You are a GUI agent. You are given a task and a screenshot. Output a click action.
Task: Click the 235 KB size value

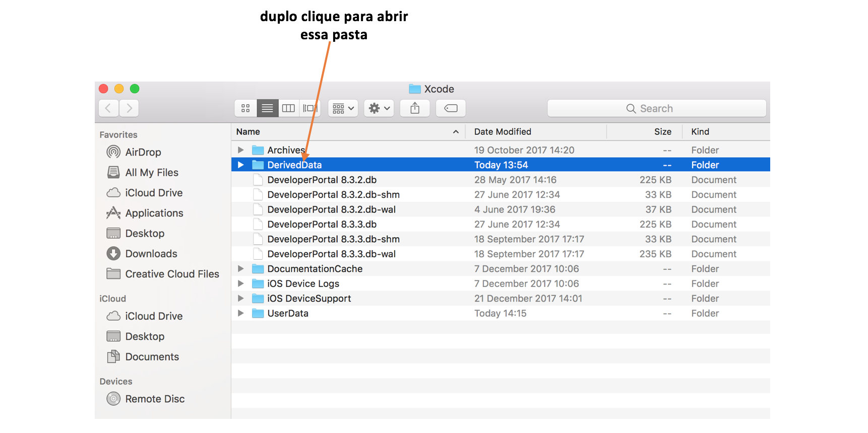[655, 254]
